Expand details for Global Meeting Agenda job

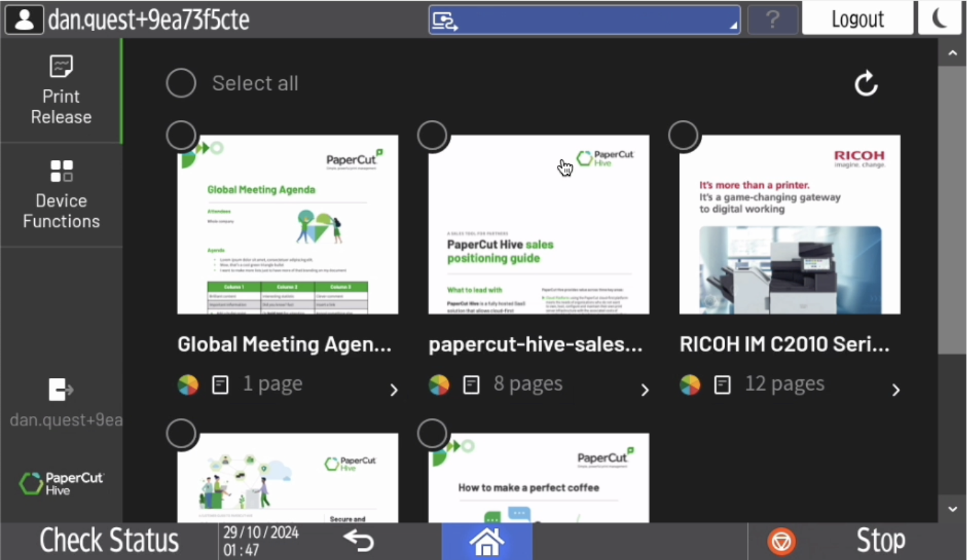(394, 390)
